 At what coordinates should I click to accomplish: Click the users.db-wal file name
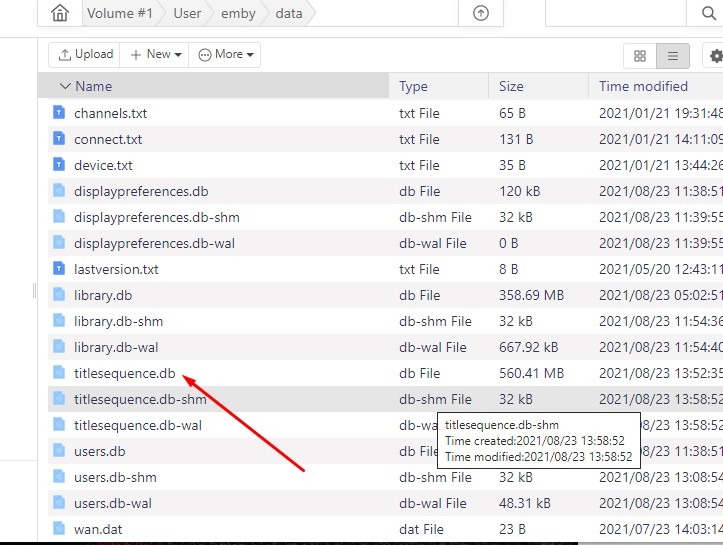point(113,503)
